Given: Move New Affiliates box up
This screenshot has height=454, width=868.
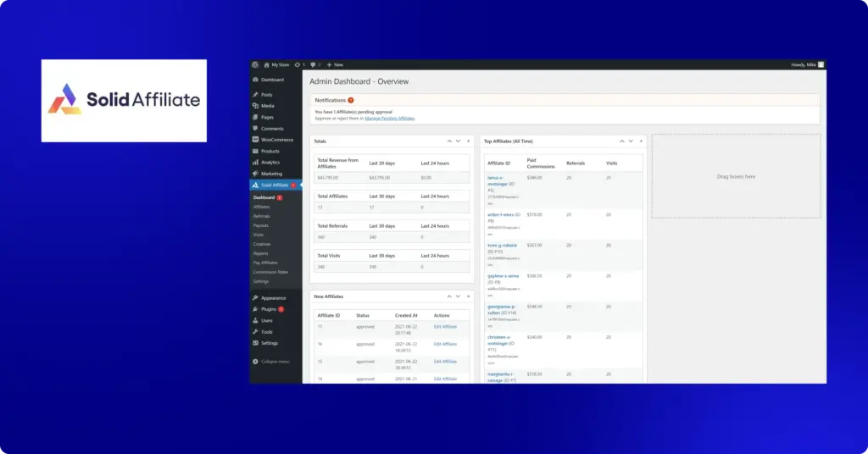Looking at the screenshot, I should [x=449, y=296].
